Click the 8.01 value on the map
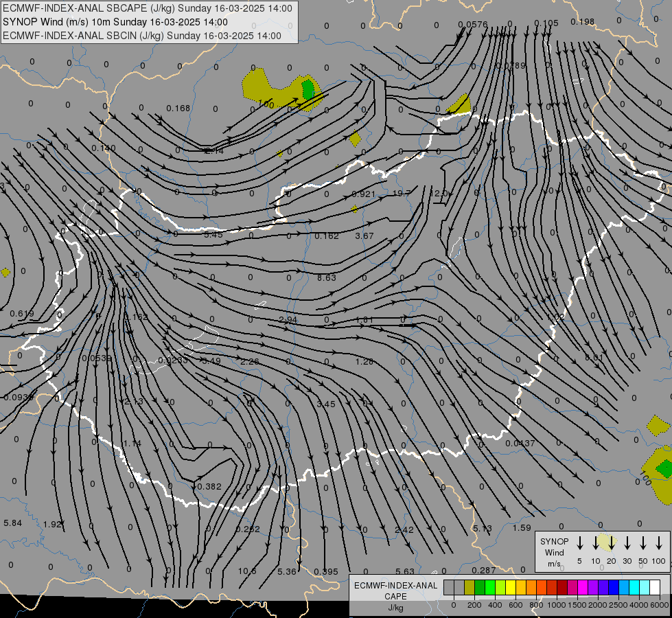The width and height of the screenshot is (672, 618). pos(594,357)
